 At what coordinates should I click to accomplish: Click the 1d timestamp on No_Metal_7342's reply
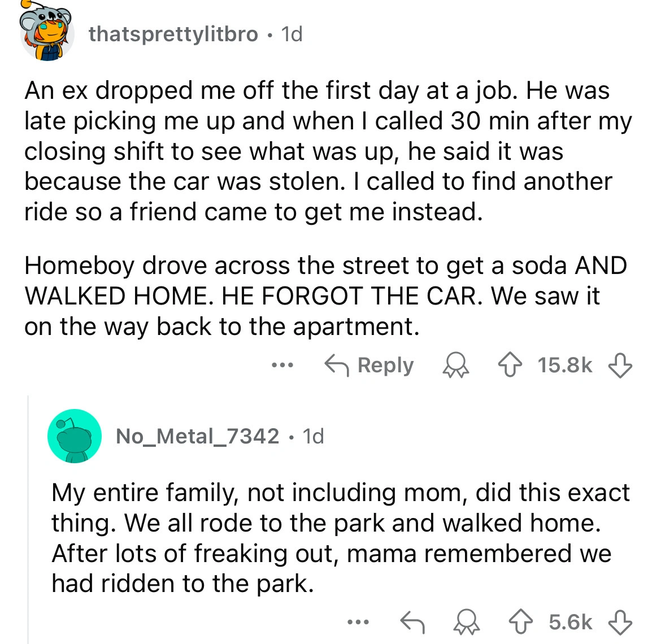click(x=314, y=436)
